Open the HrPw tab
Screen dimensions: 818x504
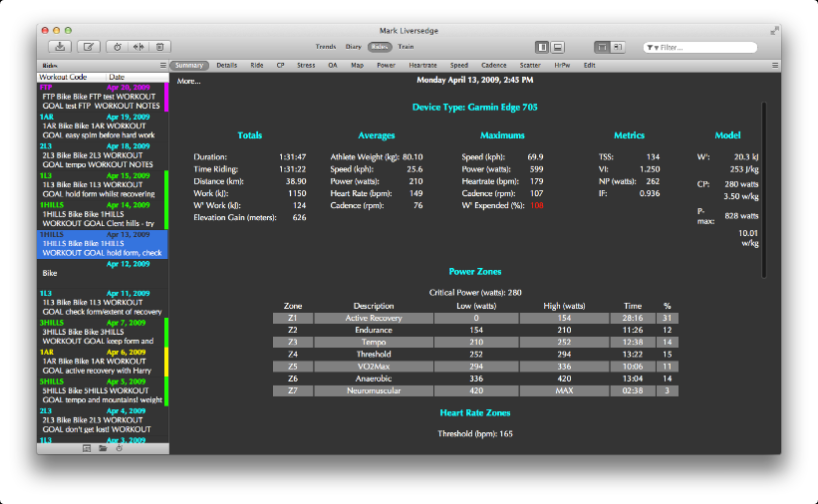pyautogui.click(x=562, y=66)
